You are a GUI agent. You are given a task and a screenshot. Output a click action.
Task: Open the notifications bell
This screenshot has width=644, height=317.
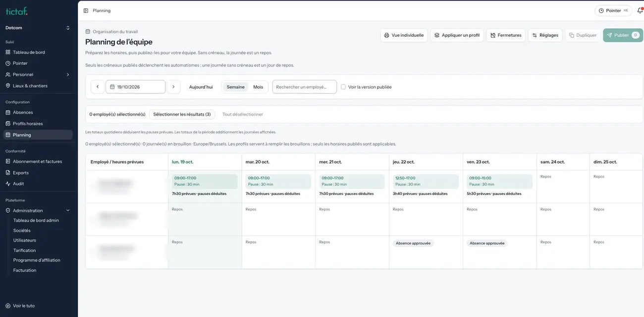point(640,10)
